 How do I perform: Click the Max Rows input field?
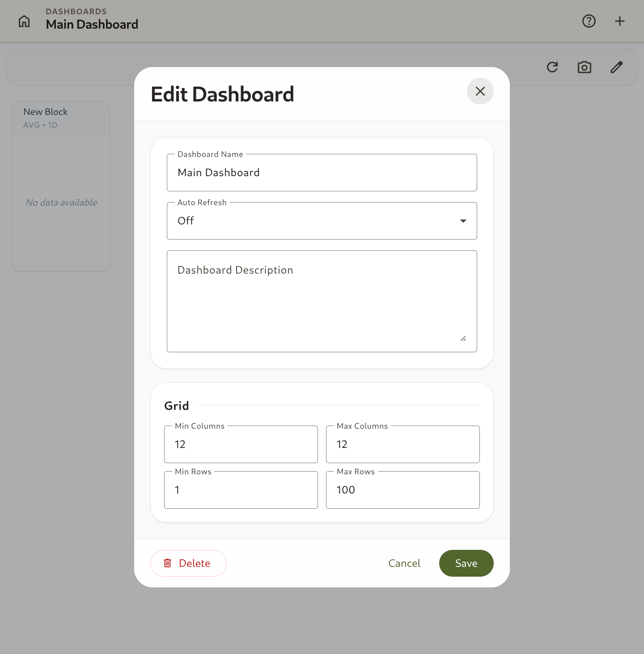point(403,490)
